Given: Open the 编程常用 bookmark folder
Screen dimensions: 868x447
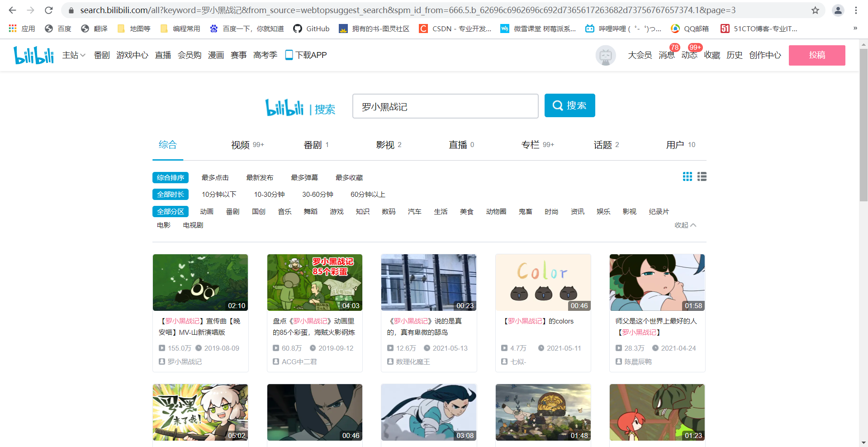Looking at the screenshot, I should coord(180,29).
